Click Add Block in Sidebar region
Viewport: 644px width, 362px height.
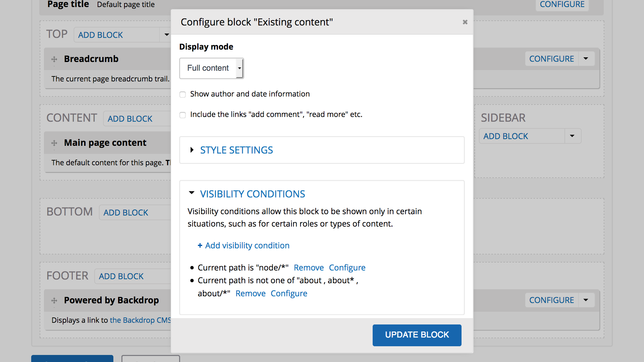[505, 136]
